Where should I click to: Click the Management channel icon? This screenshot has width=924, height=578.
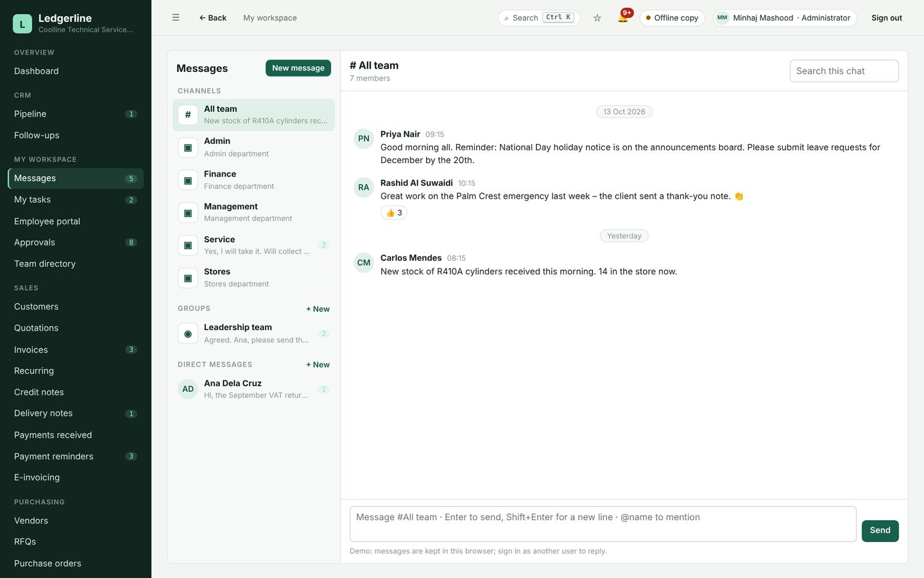click(188, 213)
